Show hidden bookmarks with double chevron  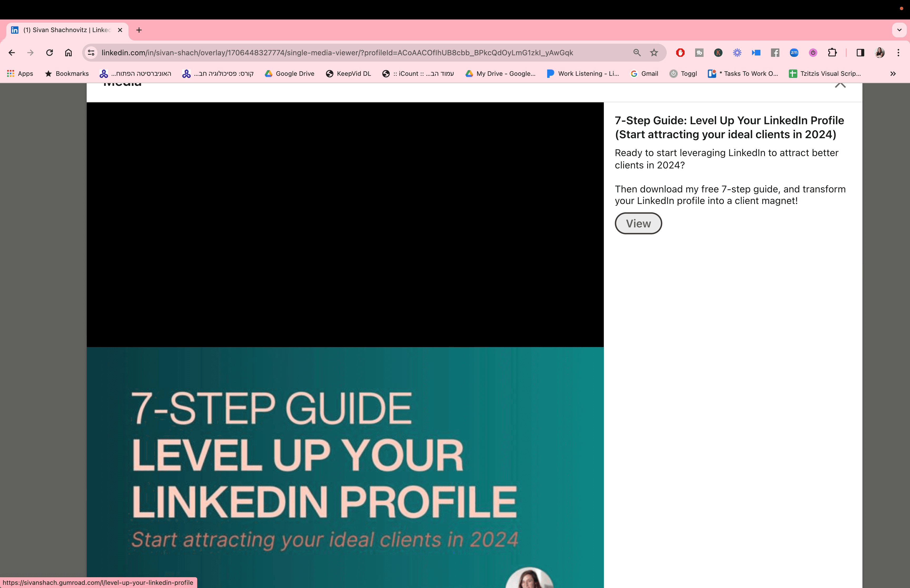click(893, 74)
